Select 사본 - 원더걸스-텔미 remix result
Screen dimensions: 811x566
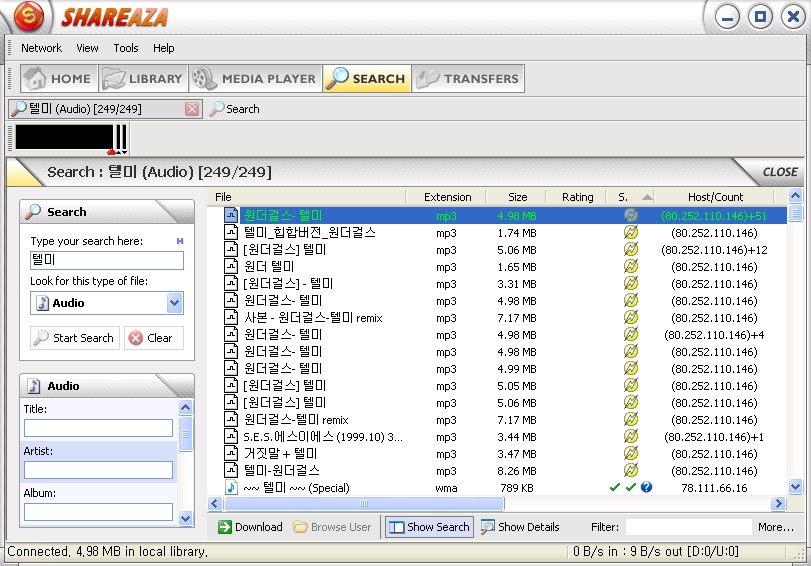click(497, 318)
